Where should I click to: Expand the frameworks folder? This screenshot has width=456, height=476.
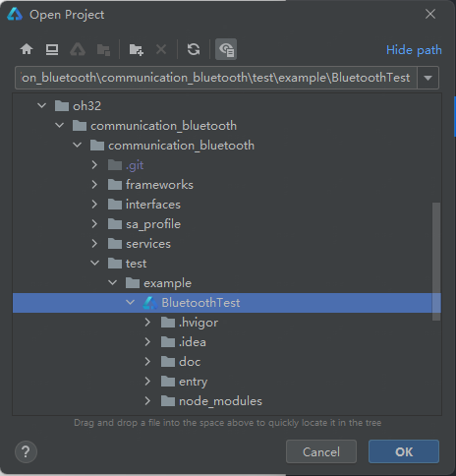click(94, 185)
